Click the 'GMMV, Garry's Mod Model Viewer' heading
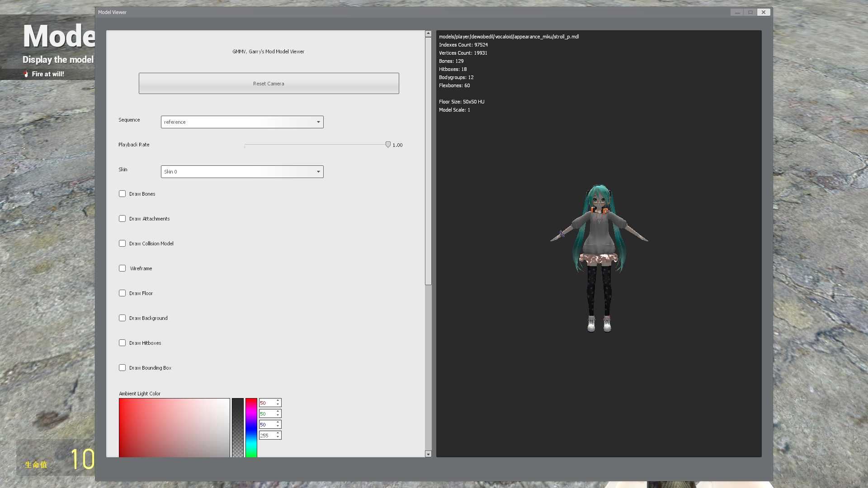 [x=268, y=52]
